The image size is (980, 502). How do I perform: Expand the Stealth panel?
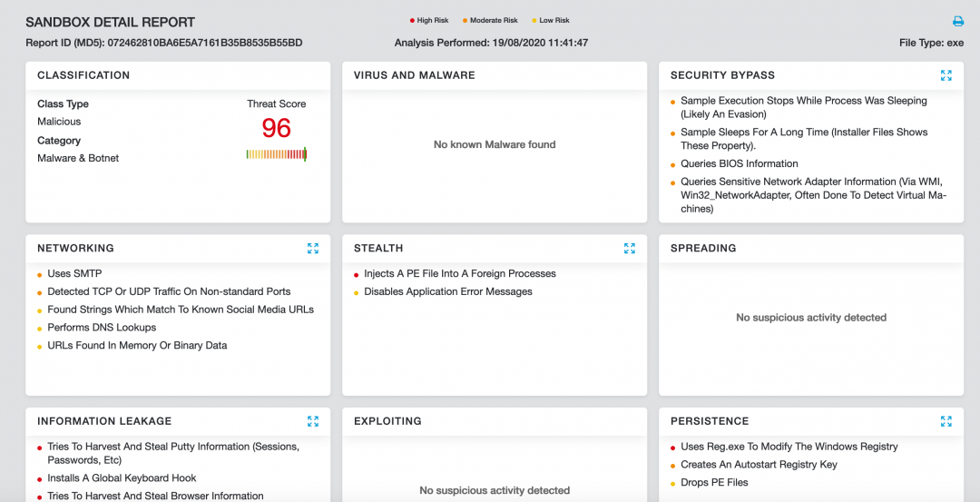coord(630,248)
